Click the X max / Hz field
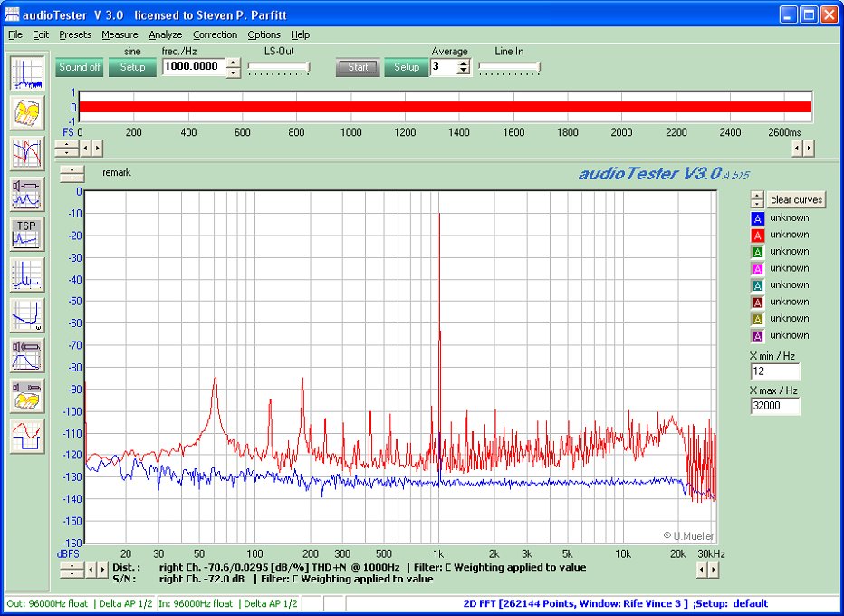The height and width of the screenshot is (616, 844). click(x=775, y=406)
